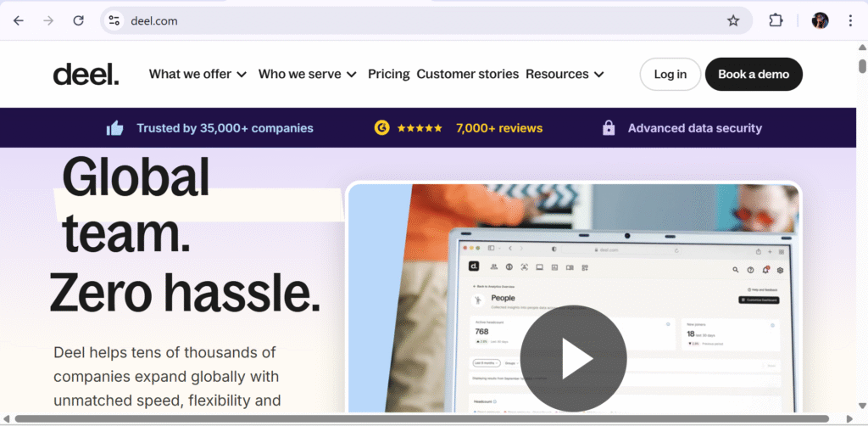Open site information icon in address bar
Screen dimensions: 868x426
point(114,21)
